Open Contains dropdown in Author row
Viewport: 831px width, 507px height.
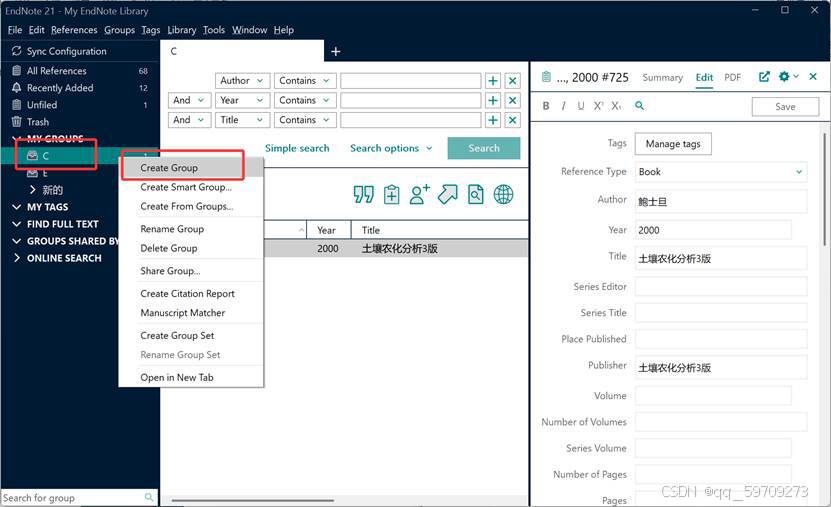[305, 81]
